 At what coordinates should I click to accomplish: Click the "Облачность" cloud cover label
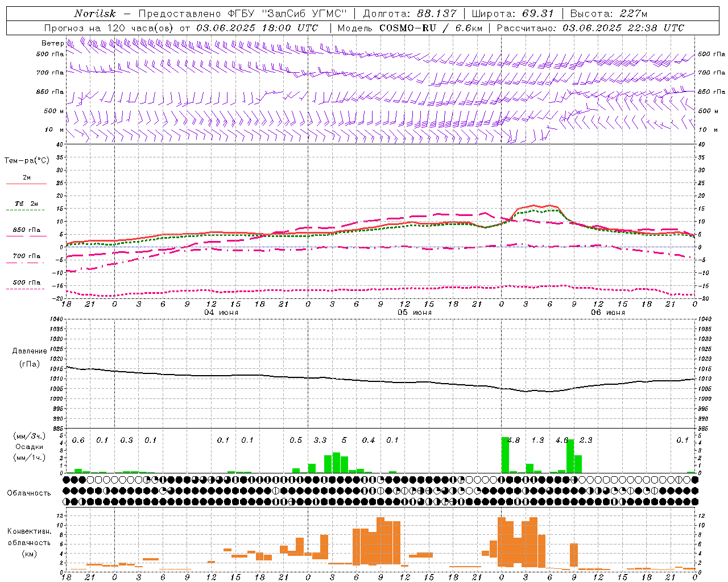point(29,493)
